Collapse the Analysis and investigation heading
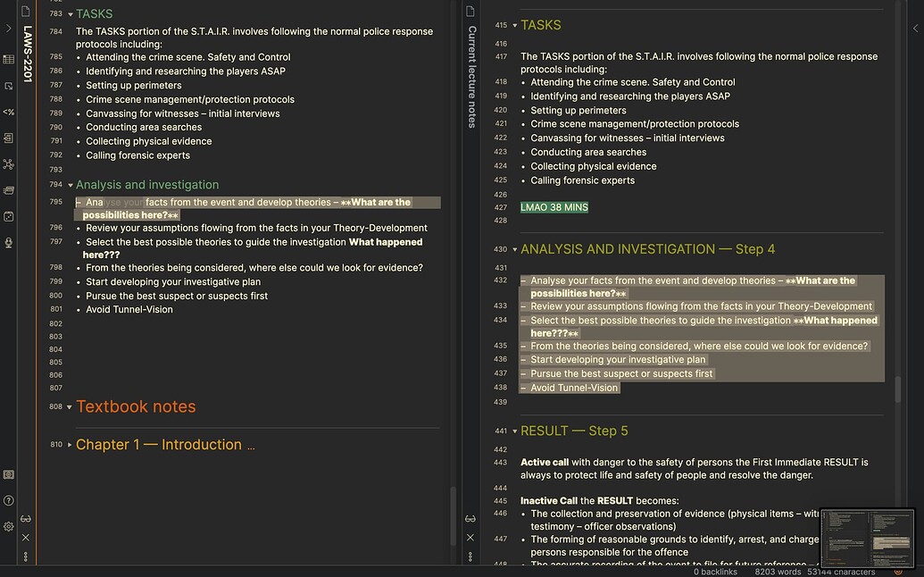The image size is (924, 577). click(x=71, y=185)
